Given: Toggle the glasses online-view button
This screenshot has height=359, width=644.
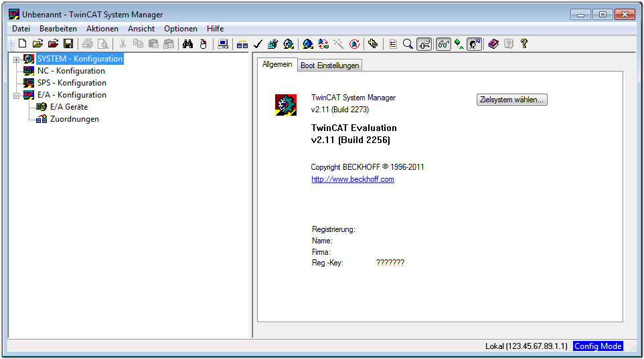Looking at the screenshot, I should click(x=443, y=44).
